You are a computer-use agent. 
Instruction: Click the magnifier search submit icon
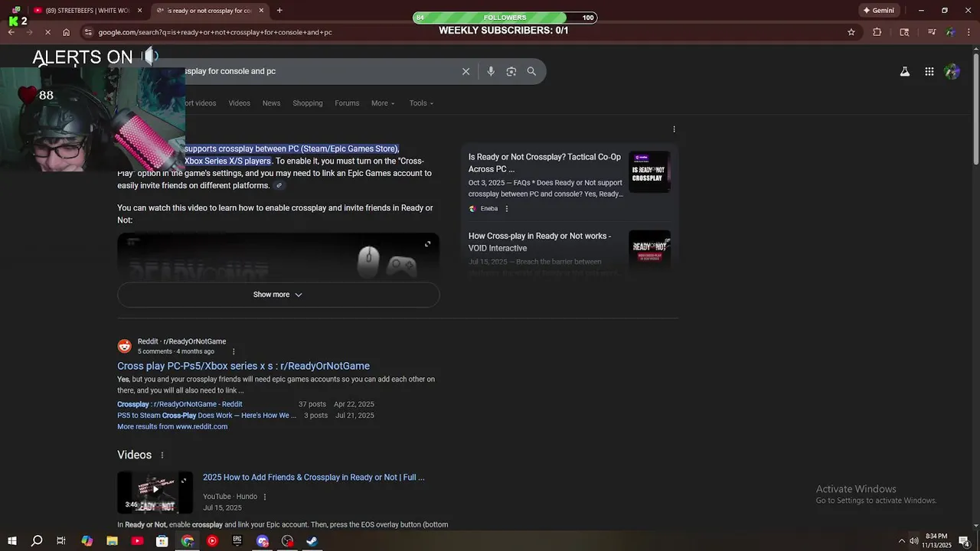(x=531, y=71)
